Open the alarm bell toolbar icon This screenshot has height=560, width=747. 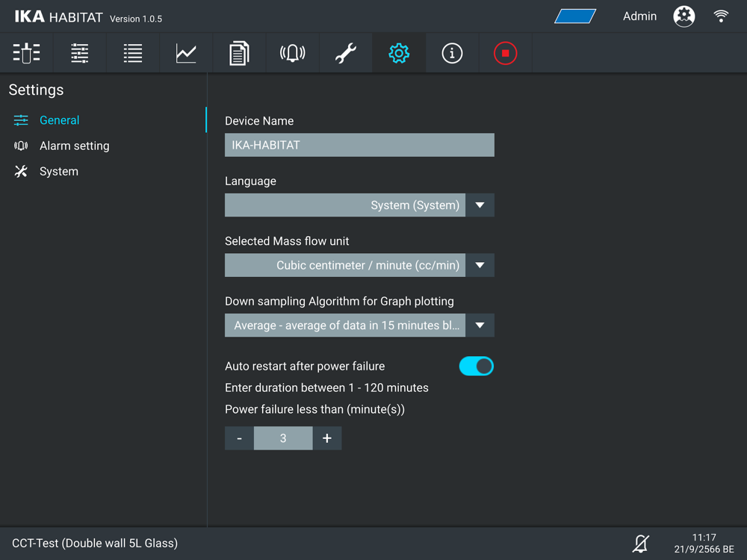coord(293,53)
